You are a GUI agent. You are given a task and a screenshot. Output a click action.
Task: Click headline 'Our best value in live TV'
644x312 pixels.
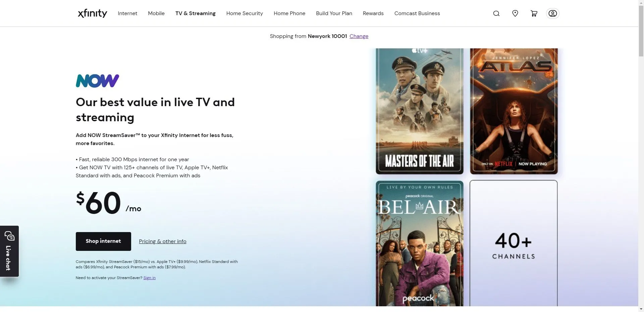click(x=155, y=110)
